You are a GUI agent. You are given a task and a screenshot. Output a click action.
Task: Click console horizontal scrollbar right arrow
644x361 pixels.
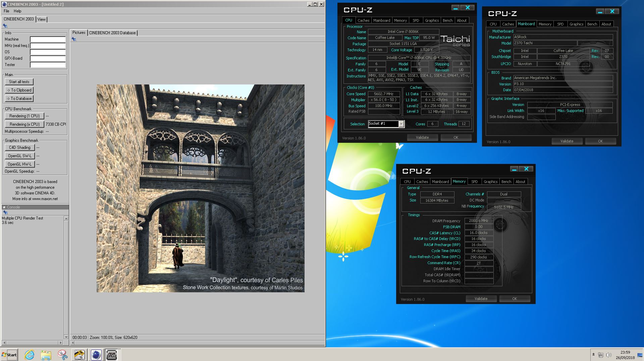point(61,343)
